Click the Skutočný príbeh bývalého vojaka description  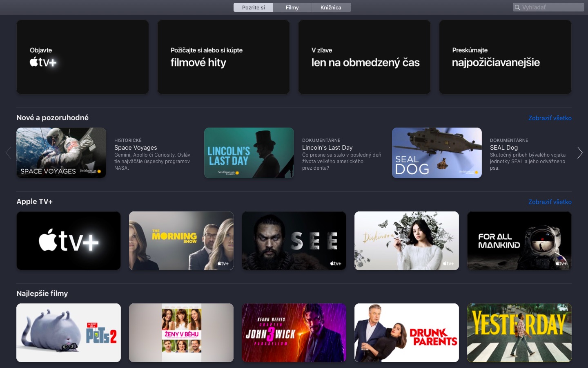[528, 162]
